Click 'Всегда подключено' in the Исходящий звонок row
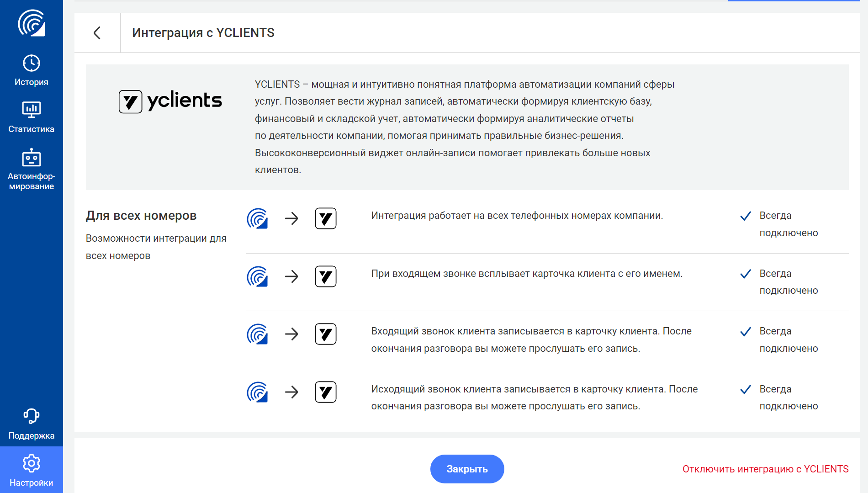This screenshot has height=493, width=868. (x=789, y=398)
